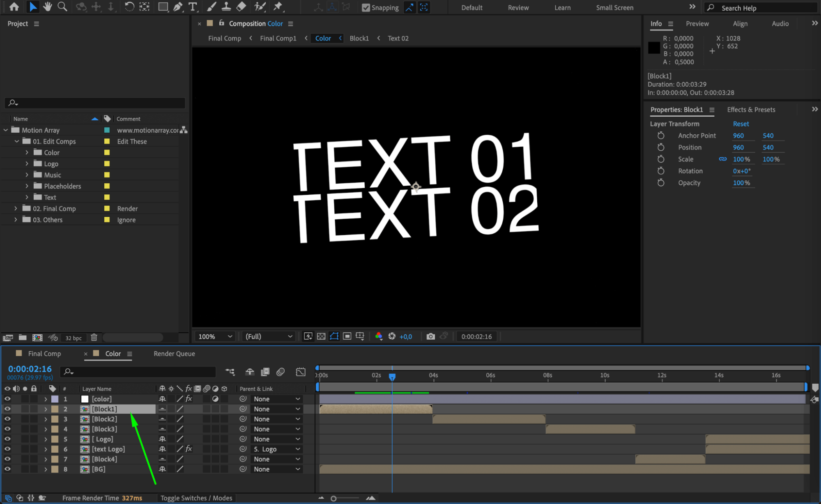Select the Hand tool
Image resolution: width=821 pixels, height=504 pixels.
pyautogui.click(x=48, y=7)
